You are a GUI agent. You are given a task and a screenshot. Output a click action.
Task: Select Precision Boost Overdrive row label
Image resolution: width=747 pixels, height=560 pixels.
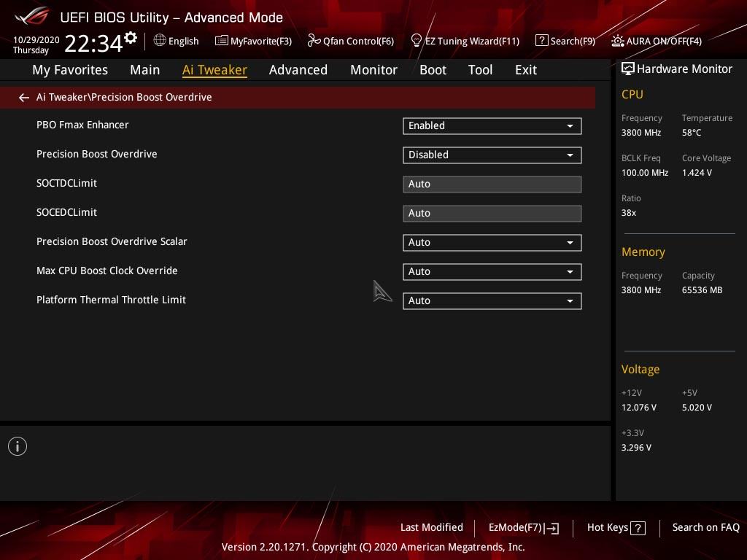point(97,154)
